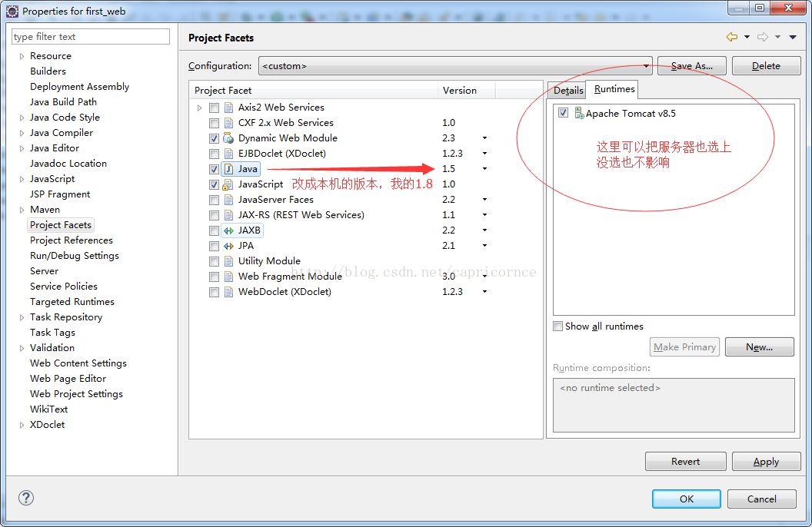Select Web Project Settings in tree

[x=76, y=393]
